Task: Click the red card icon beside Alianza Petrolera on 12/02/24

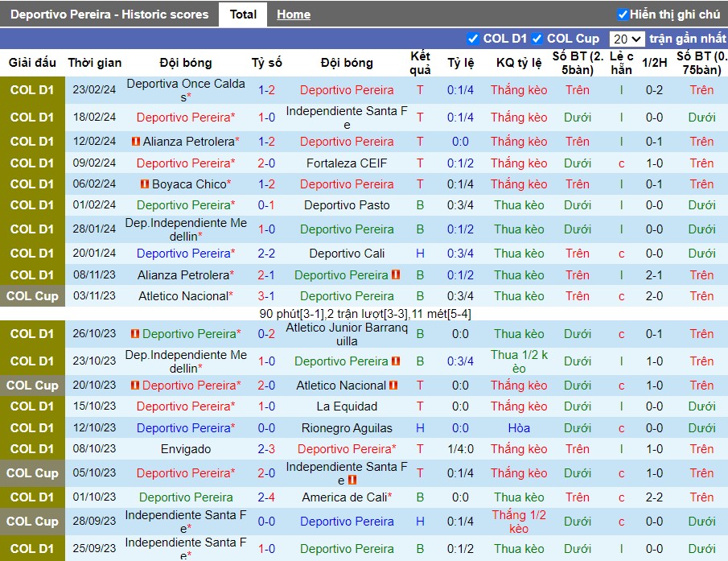Action: 136,141
